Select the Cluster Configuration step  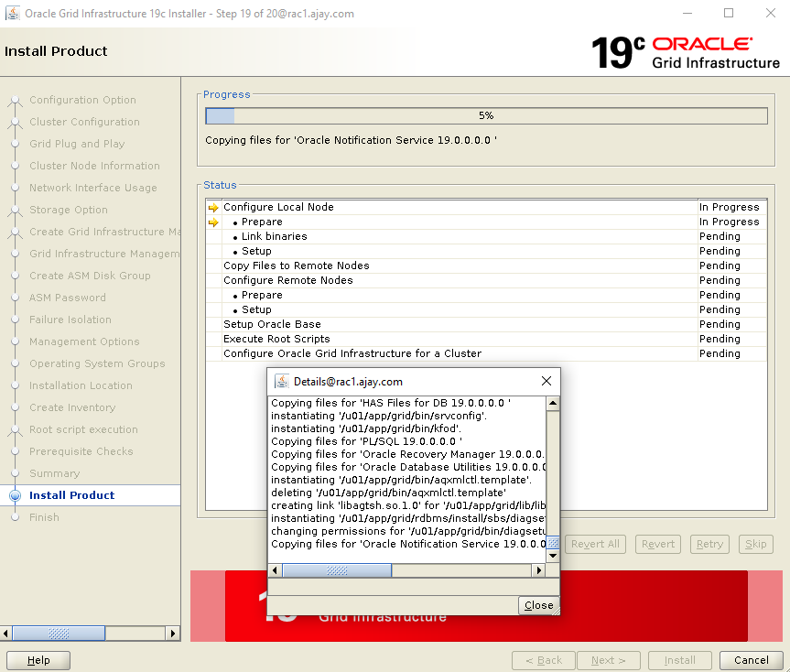pyautogui.click(x=84, y=122)
